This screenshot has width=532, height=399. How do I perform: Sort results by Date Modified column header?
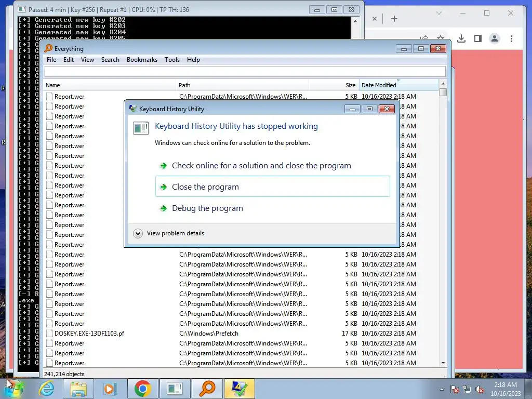398,85
